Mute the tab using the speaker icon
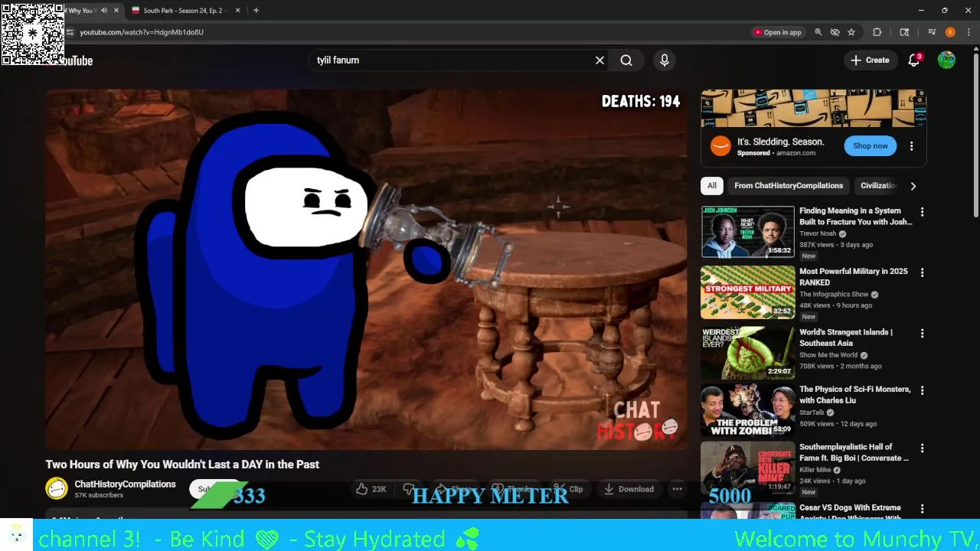This screenshot has width=980, height=551. pos(104,11)
